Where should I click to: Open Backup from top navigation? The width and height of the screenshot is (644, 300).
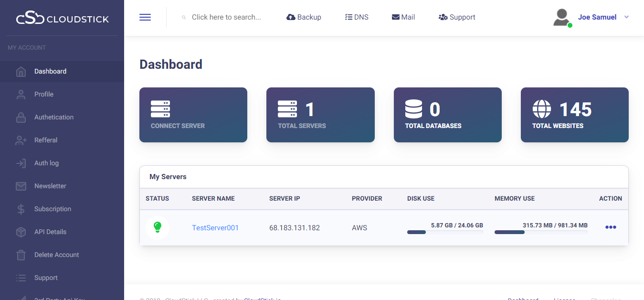point(304,17)
